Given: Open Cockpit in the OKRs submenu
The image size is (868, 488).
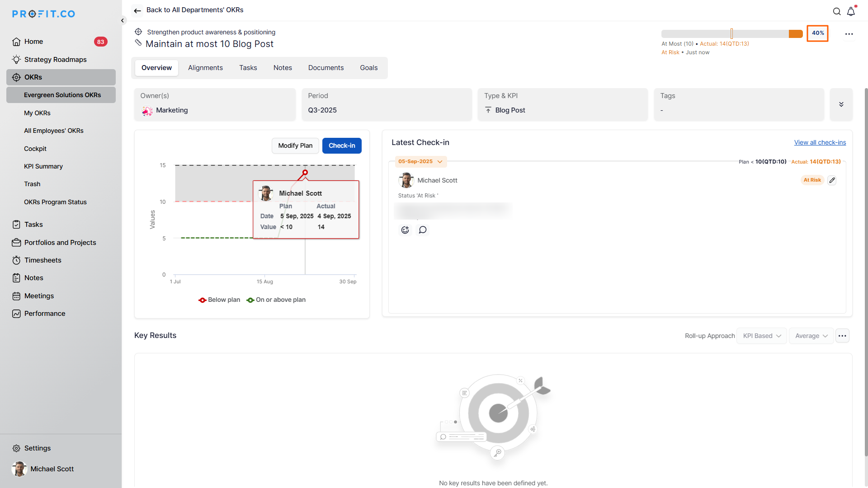Looking at the screenshot, I should (x=35, y=149).
